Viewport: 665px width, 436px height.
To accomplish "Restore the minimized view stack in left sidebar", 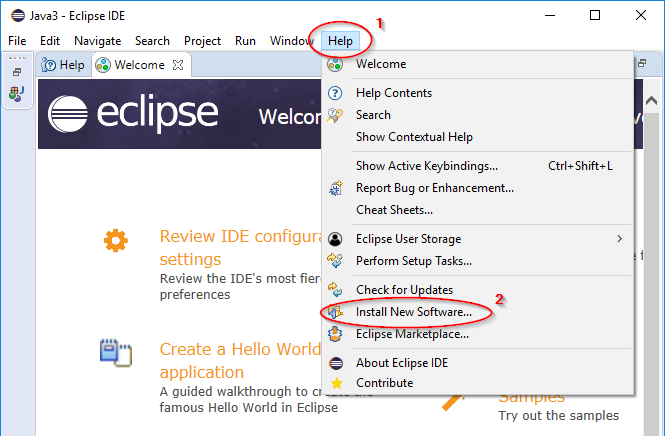I will (x=17, y=72).
